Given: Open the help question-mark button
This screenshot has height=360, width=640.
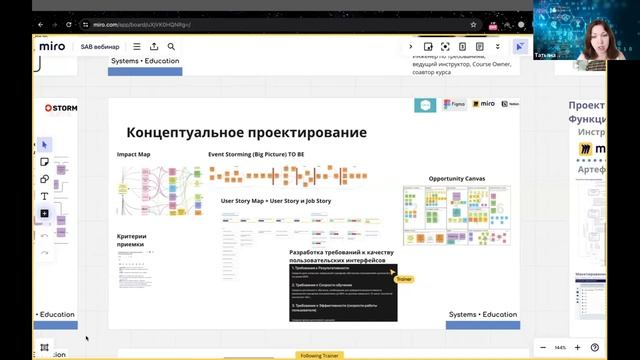Looking at the screenshot, I should 595,347.
